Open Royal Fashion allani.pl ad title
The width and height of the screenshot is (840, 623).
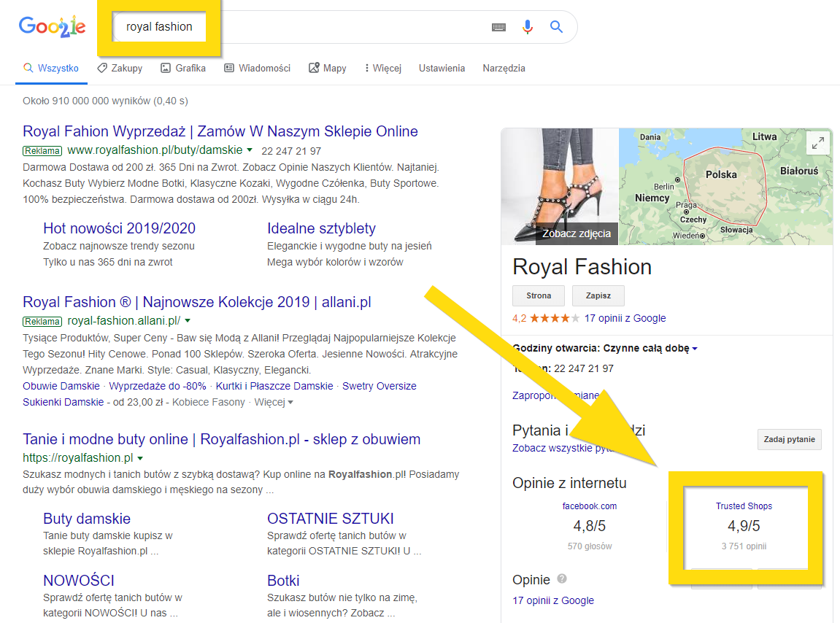click(x=196, y=302)
